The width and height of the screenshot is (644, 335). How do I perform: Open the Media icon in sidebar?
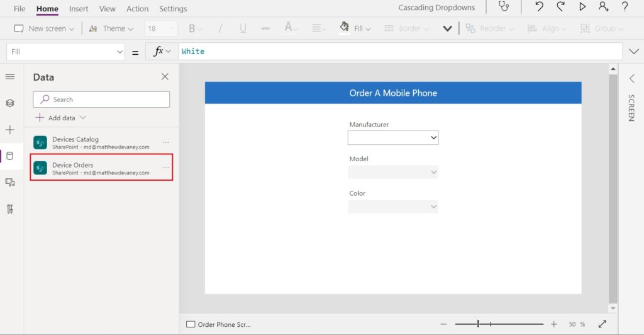10,183
